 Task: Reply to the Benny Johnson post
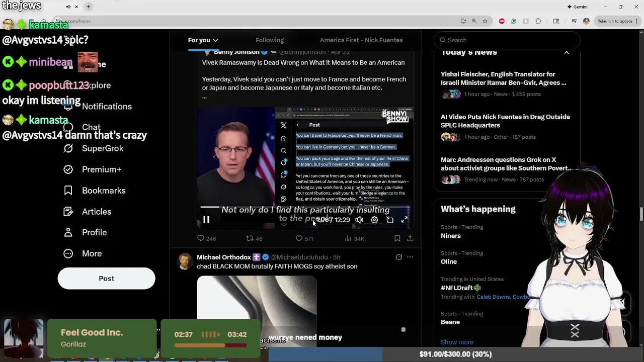[207, 239]
